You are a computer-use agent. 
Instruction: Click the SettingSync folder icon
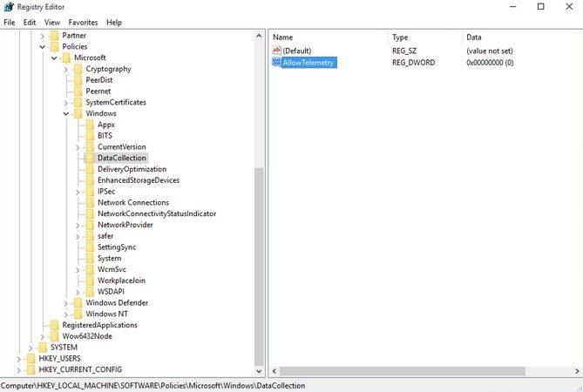coord(90,247)
